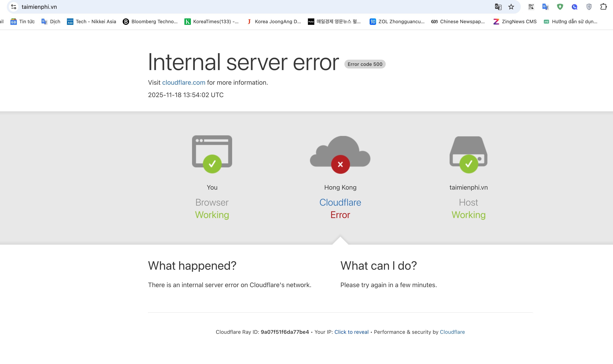Click the blue Cloudflare status link
Image resolution: width=613 pixels, height=364 pixels.
[x=340, y=202]
